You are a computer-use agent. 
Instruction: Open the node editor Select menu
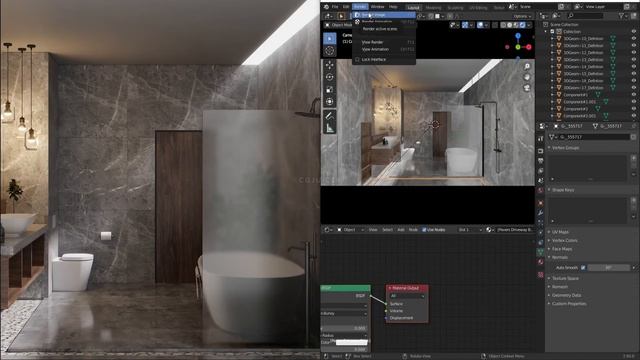(387, 230)
